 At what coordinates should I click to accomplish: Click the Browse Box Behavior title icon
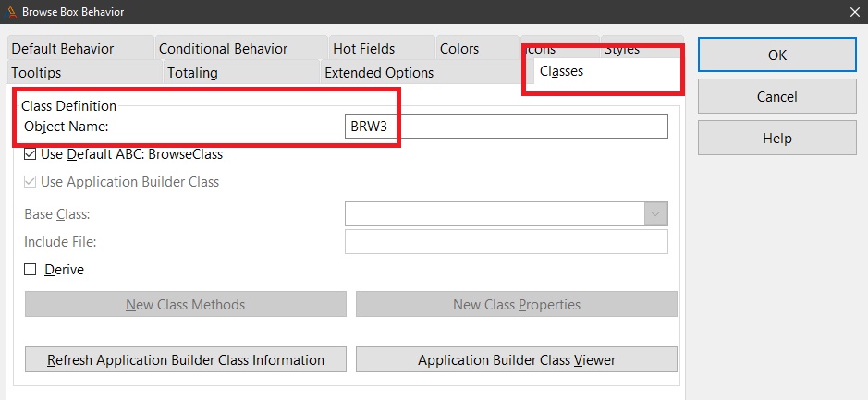pos(11,12)
